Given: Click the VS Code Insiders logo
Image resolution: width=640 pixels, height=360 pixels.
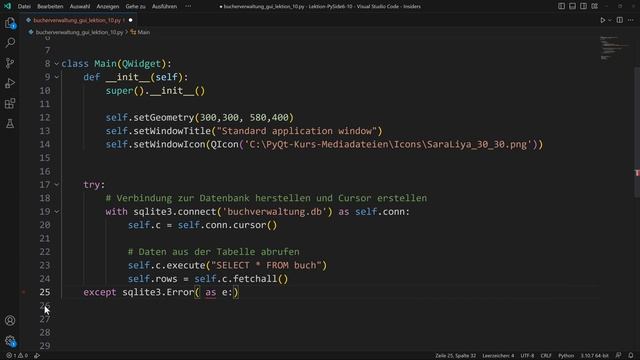Looking at the screenshot, I should 7,6.
